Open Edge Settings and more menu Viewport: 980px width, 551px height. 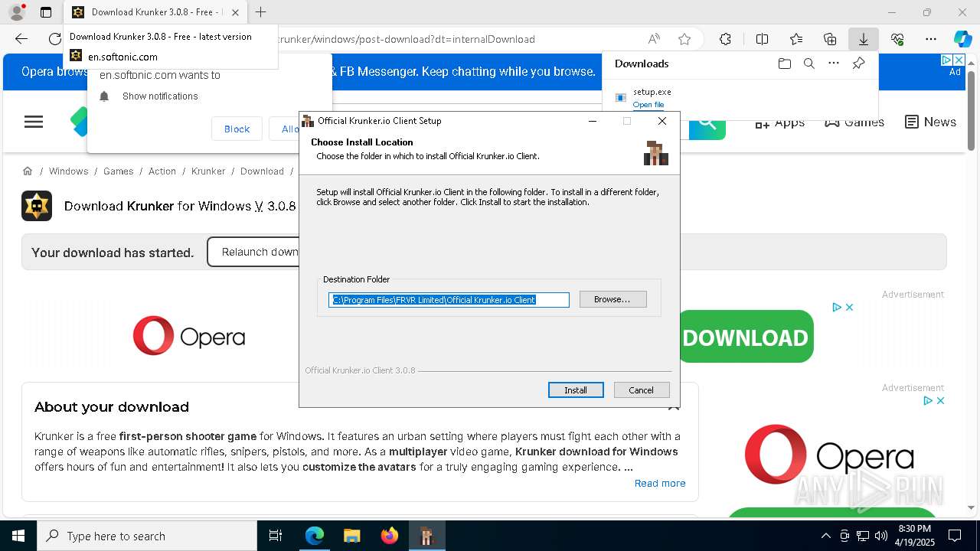931,39
